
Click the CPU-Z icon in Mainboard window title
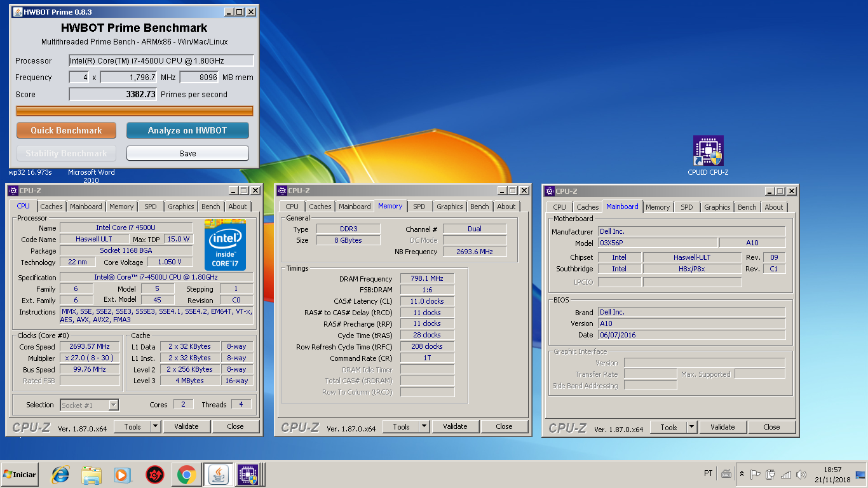click(549, 191)
